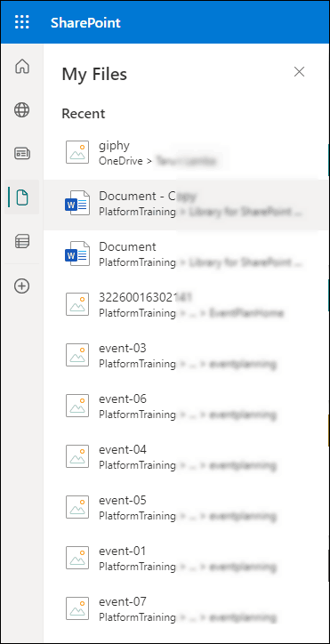330x644 pixels.
Task: Click the giphy image thumbnail icon
Action: (77, 152)
